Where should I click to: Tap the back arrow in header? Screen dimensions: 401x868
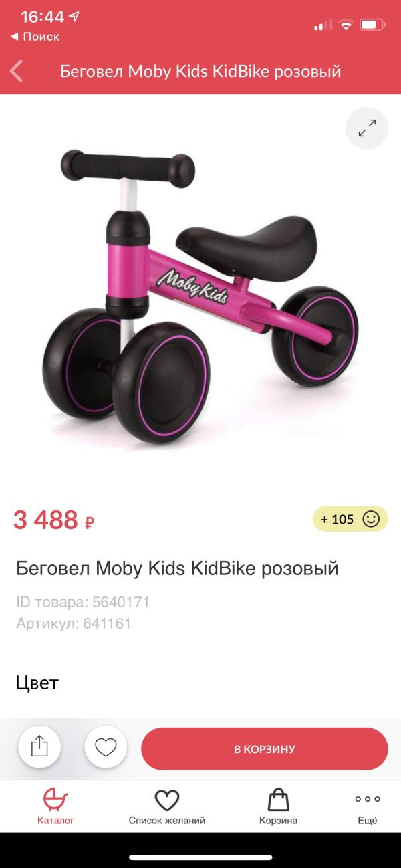click(17, 71)
